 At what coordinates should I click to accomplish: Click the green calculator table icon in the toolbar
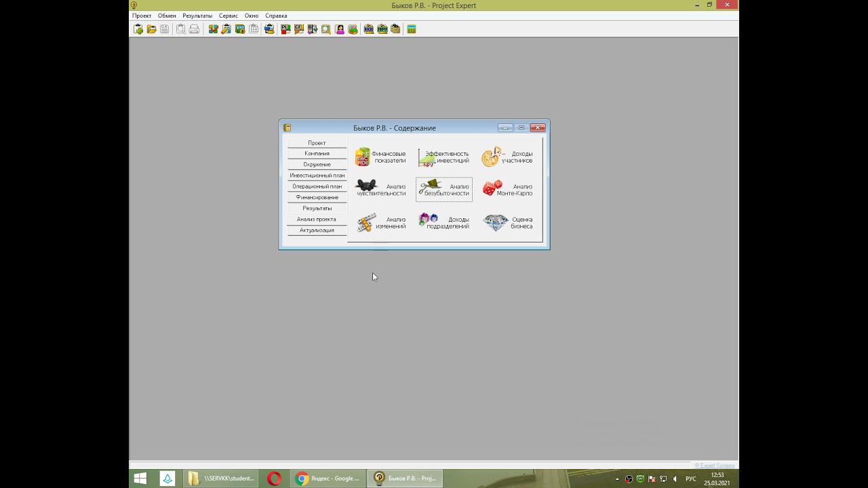412,29
